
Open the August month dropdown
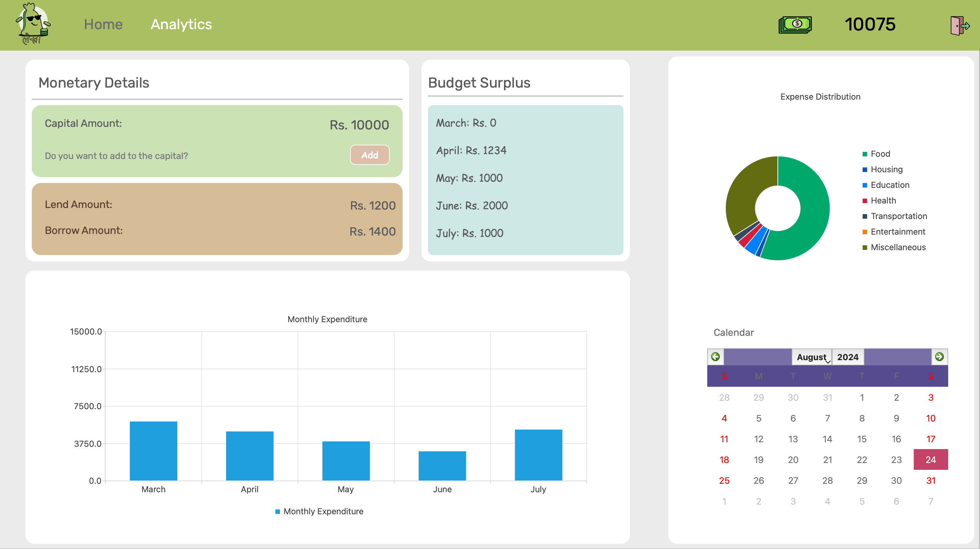pyautogui.click(x=812, y=357)
